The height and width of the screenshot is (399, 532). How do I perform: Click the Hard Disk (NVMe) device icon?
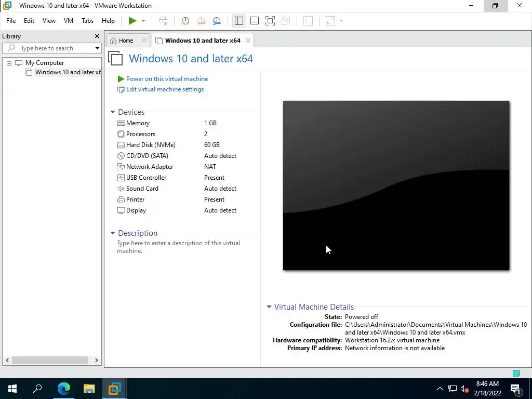click(x=121, y=145)
